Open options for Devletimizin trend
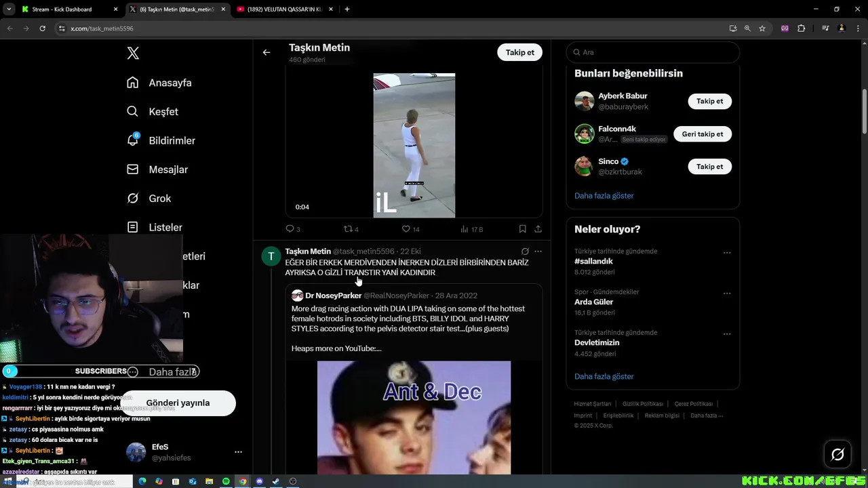868x488 pixels. coord(727,333)
